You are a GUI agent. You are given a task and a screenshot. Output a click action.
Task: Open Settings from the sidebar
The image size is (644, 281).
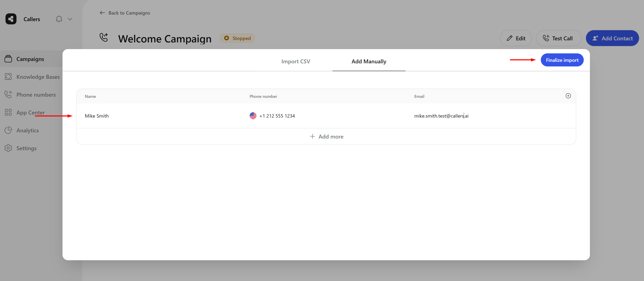[26, 148]
